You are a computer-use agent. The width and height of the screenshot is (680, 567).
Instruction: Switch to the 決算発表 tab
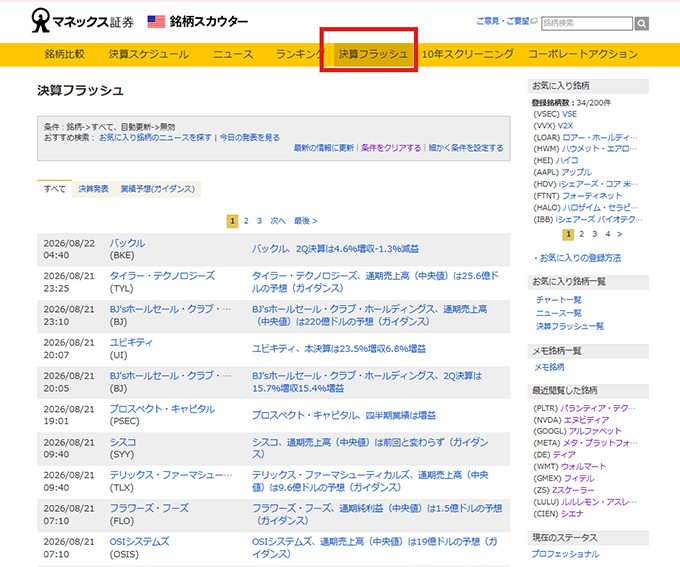[93, 189]
